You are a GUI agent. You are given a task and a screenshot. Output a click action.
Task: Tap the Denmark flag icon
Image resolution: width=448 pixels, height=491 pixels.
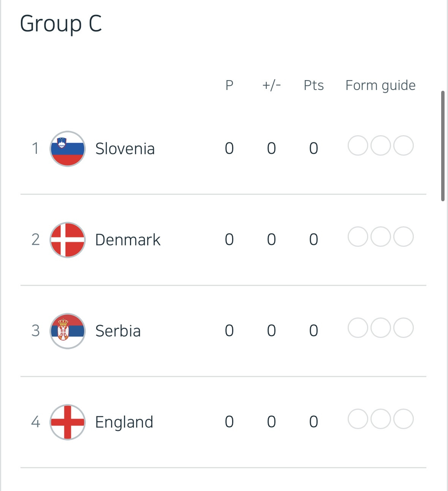pos(68,240)
